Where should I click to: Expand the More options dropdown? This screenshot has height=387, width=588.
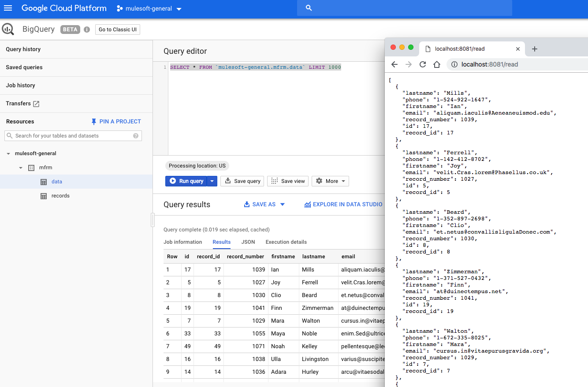[x=330, y=181]
